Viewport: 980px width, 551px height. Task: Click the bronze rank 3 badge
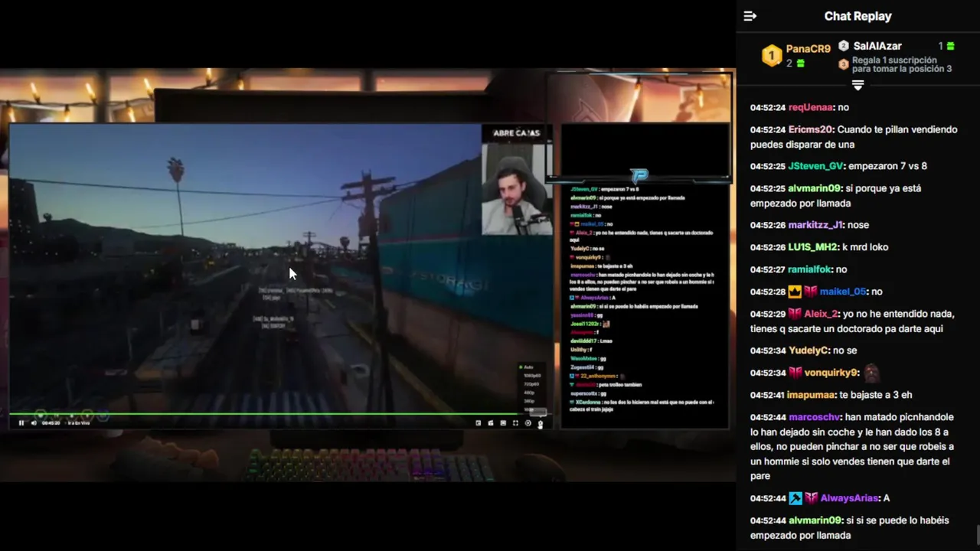[x=844, y=64]
